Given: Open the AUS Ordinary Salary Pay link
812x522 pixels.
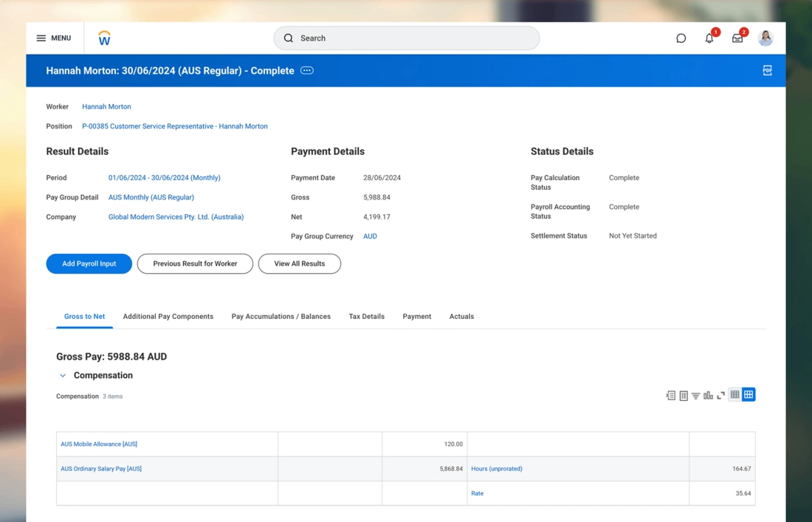Looking at the screenshot, I should tap(101, 469).
